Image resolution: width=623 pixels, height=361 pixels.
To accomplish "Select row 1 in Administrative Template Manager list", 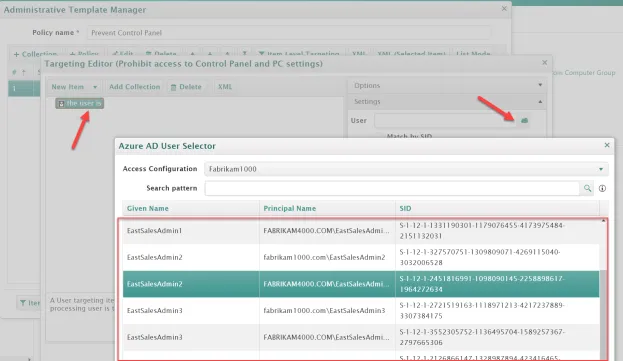I will pos(24,88).
